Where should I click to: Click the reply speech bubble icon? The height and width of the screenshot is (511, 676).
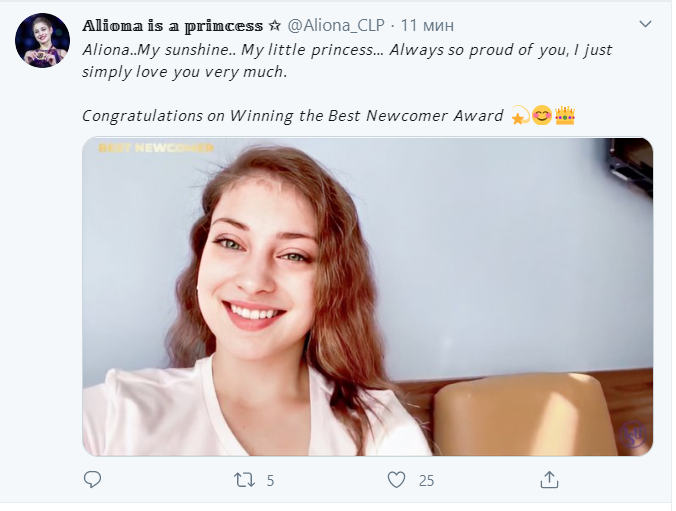92,480
